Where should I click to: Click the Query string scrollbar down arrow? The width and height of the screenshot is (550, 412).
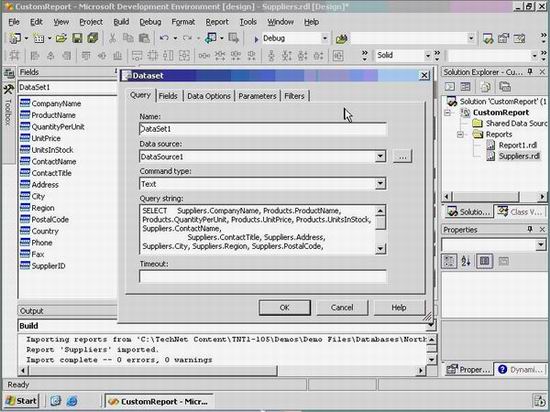point(380,249)
